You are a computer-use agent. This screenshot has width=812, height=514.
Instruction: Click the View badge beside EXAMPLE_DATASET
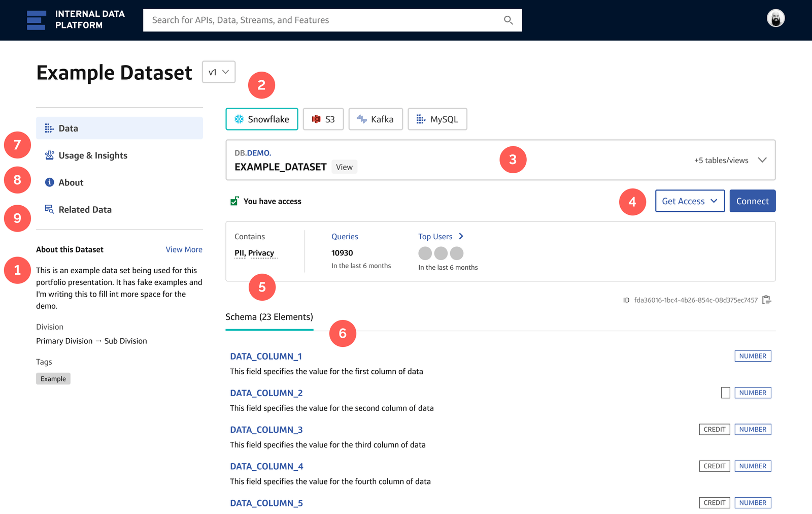[344, 167]
